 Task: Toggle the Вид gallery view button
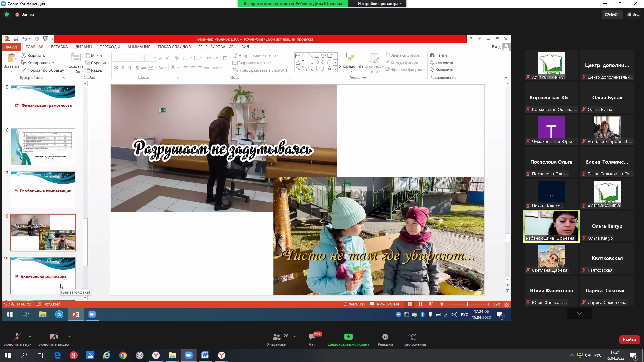click(633, 14)
